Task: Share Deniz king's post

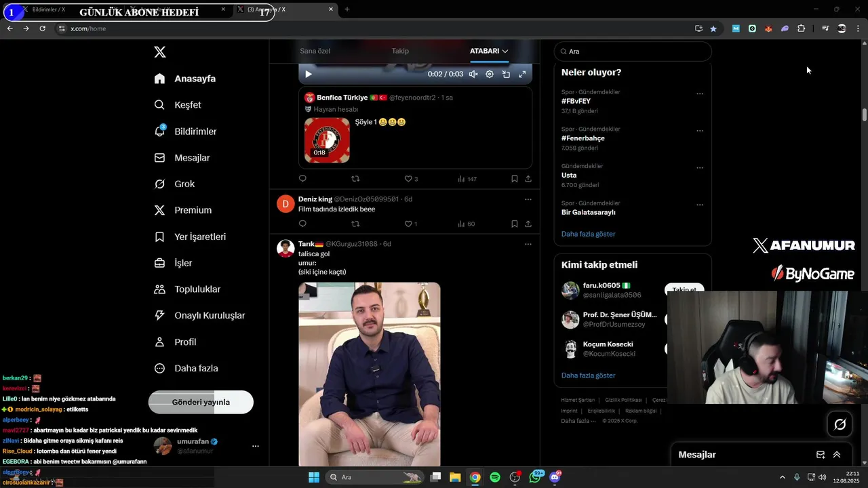Action: click(528, 224)
